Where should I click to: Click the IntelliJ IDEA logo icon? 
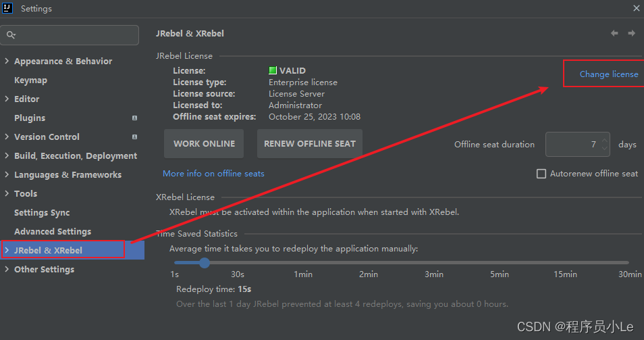coord(7,8)
